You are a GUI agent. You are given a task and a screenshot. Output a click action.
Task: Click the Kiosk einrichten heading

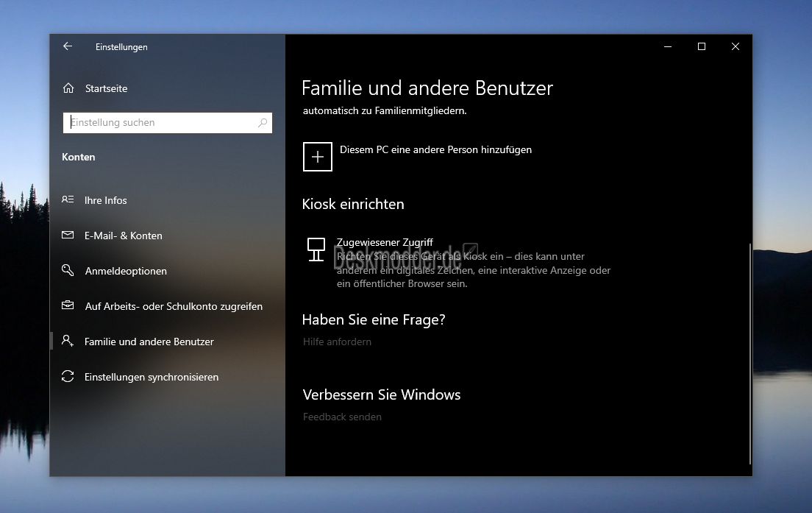(353, 204)
